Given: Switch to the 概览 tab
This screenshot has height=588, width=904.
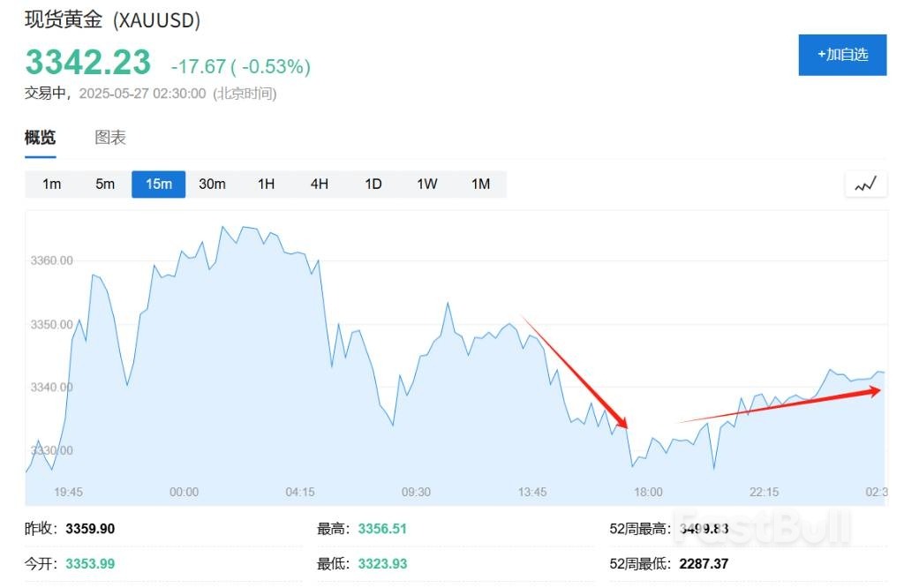Looking at the screenshot, I should (40, 138).
